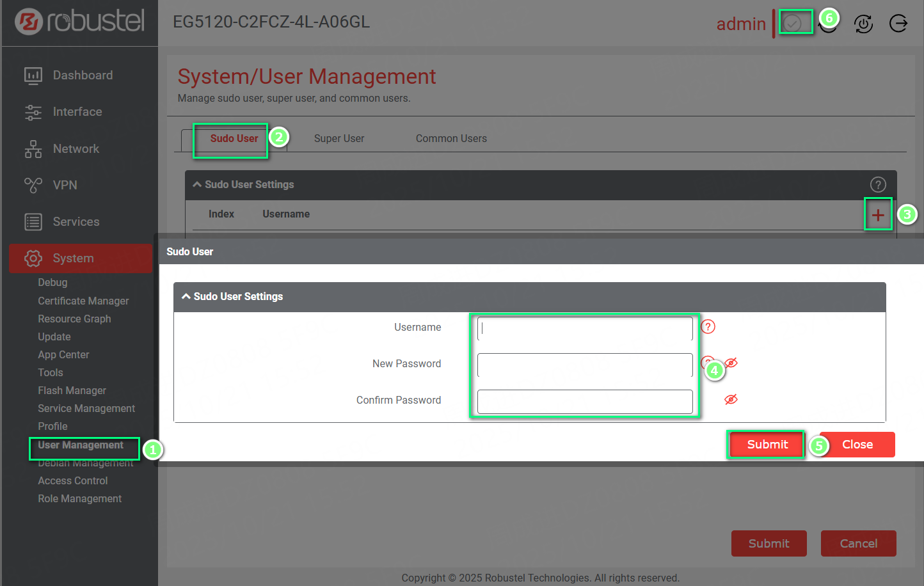924x586 pixels.
Task: Show New Password using the eye icon
Action: [731, 363]
